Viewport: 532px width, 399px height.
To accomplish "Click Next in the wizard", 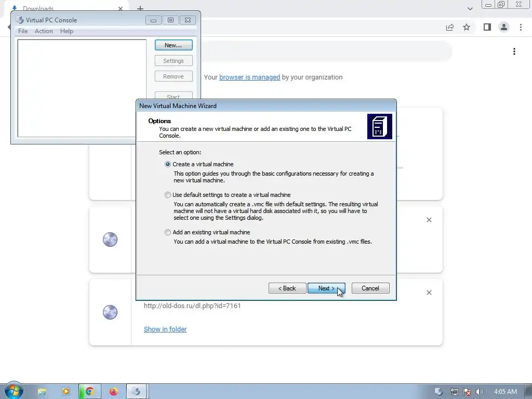I will coord(326,288).
